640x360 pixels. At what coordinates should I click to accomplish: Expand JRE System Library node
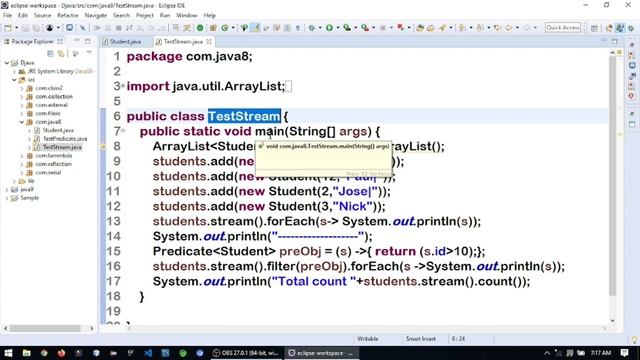[14, 71]
